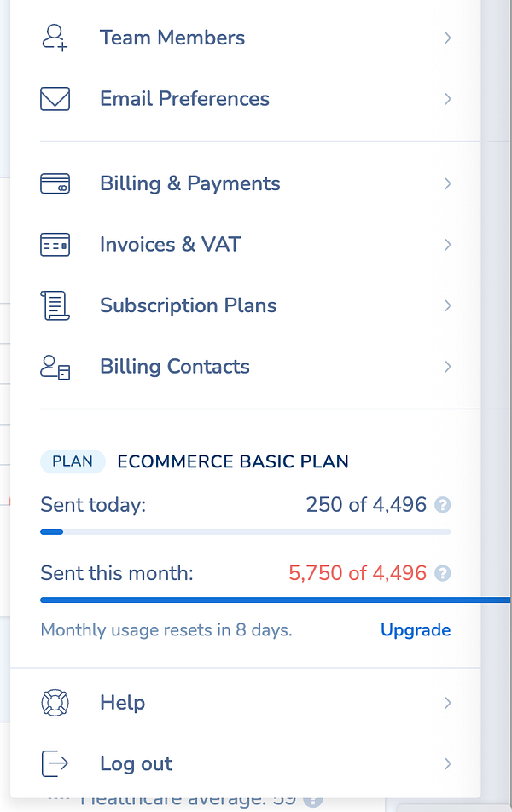
Task: Click the Log out option
Action: [135, 763]
